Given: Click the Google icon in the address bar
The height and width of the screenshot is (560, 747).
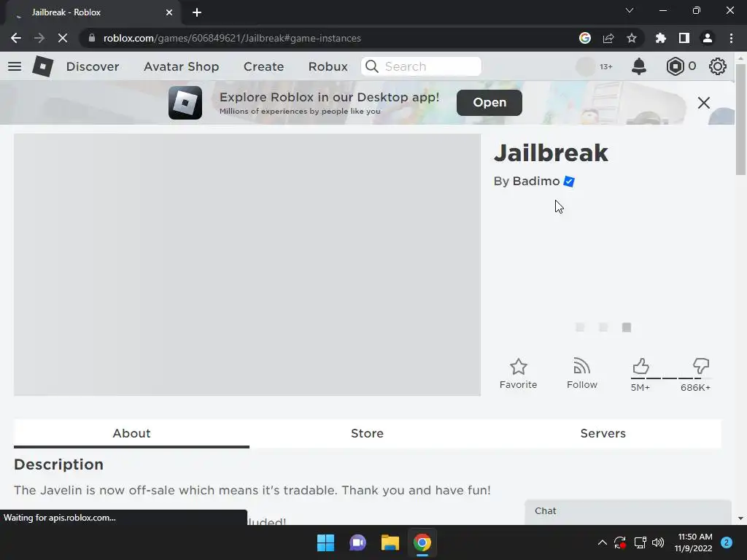Looking at the screenshot, I should [585, 38].
